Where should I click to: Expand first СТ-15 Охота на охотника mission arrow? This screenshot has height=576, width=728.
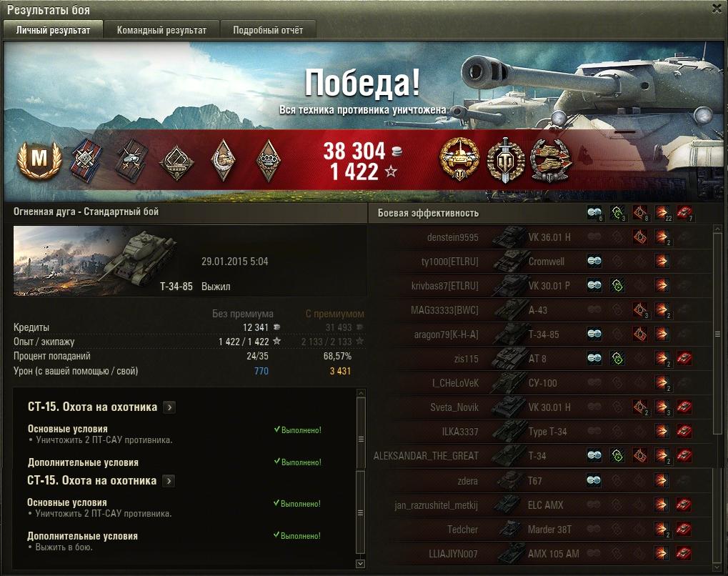[x=169, y=407]
